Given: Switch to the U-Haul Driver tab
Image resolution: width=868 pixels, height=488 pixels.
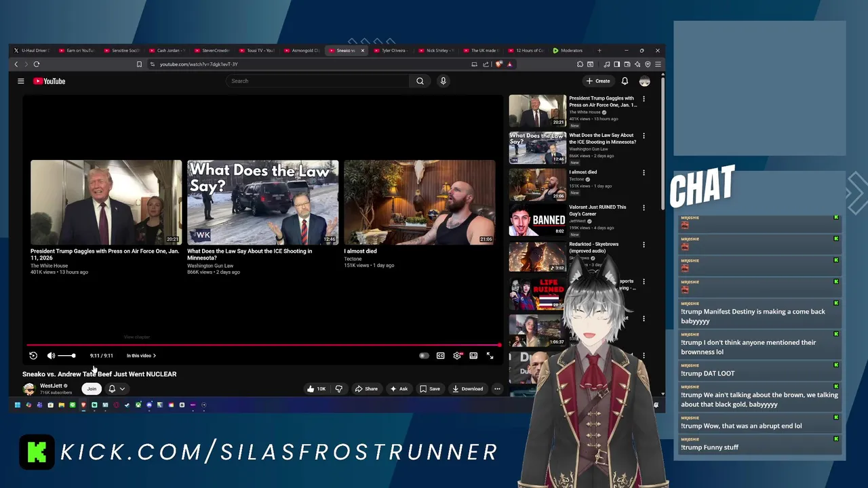Looking at the screenshot, I should pyautogui.click(x=32, y=51).
